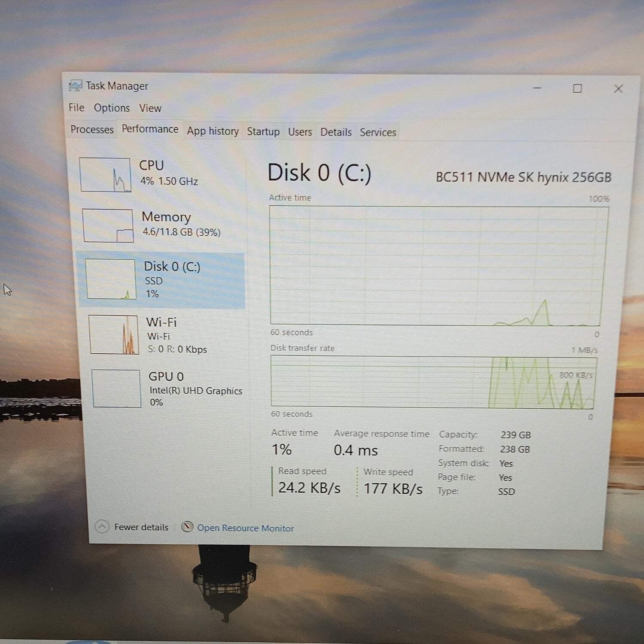Select the Memory usage graph thumbnail
The image size is (644, 644).
(108, 225)
